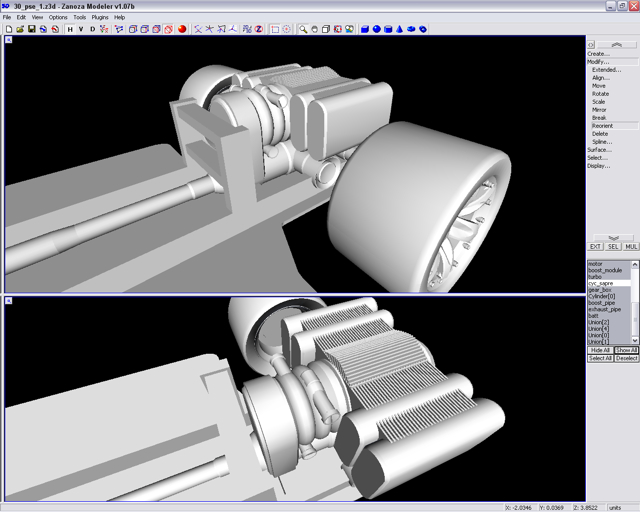Screen dimensions: 640x512
Task: Click the New file icon in toolbar
Action: point(8,29)
